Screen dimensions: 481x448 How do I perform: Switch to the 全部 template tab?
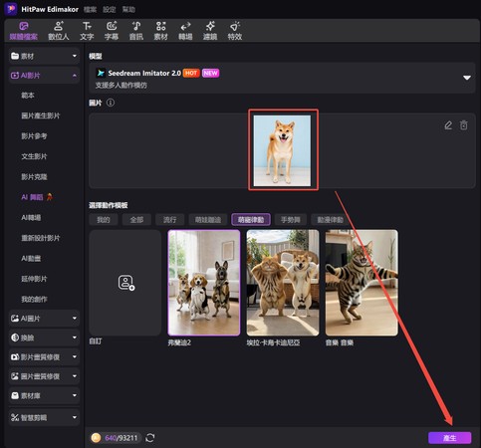click(x=136, y=220)
